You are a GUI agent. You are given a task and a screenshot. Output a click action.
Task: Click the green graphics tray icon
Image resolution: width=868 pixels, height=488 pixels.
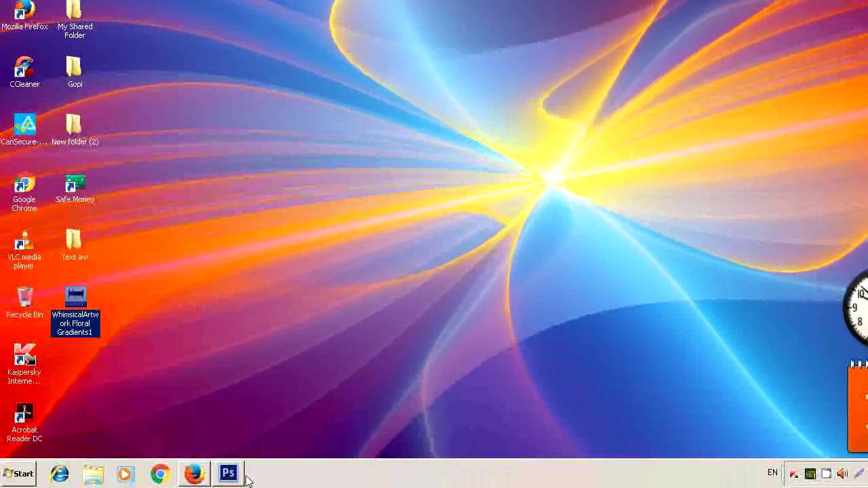[x=810, y=474]
